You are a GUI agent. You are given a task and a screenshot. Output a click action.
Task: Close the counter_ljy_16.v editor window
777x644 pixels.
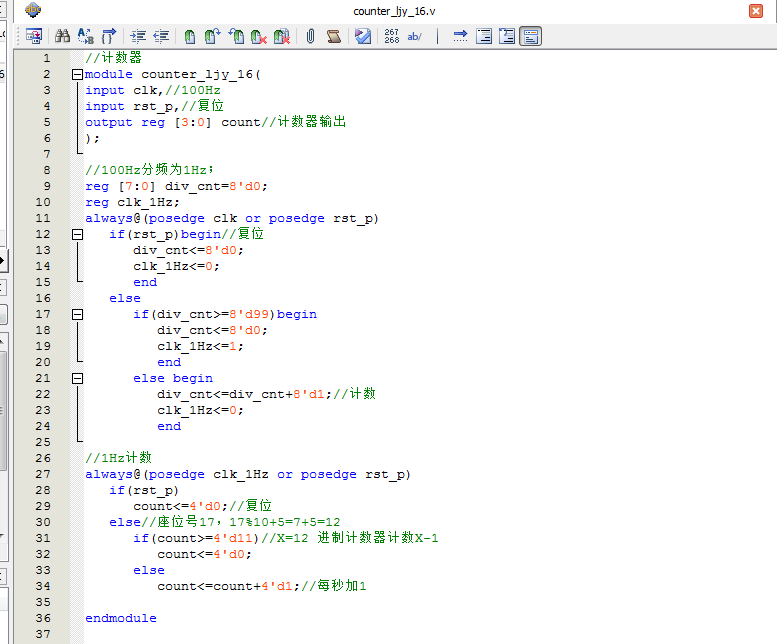point(756,11)
